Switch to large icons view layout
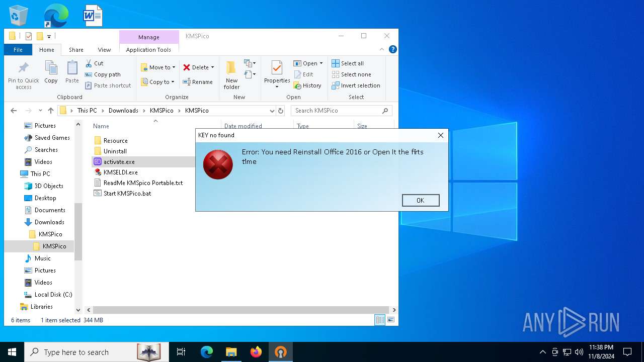This screenshot has width=644, height=362. 391,320
